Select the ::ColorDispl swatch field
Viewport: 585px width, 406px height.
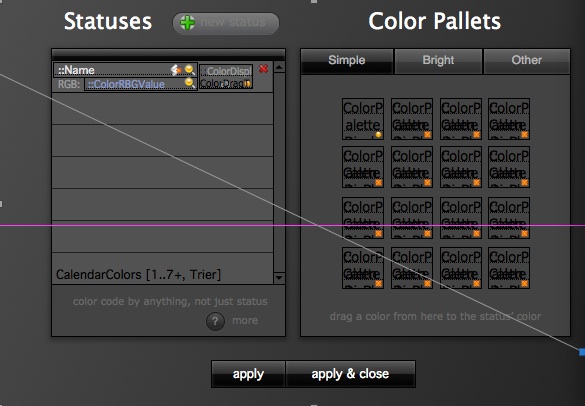pyautogui.click(x=226, y=71)
